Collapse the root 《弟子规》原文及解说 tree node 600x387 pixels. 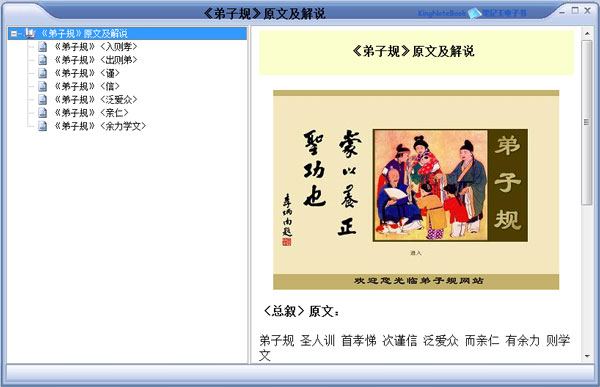click(14, 34)
